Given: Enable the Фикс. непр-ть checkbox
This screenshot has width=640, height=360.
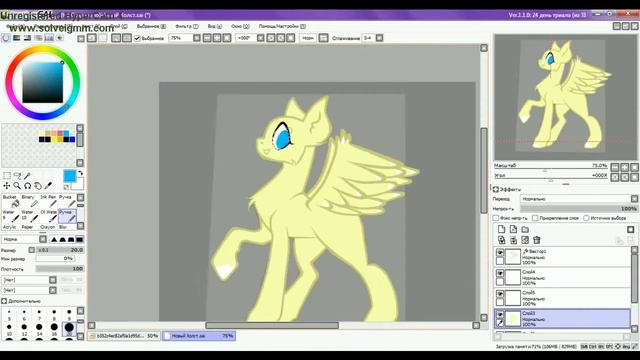Looking at the screenshot, I should (496, 218).
